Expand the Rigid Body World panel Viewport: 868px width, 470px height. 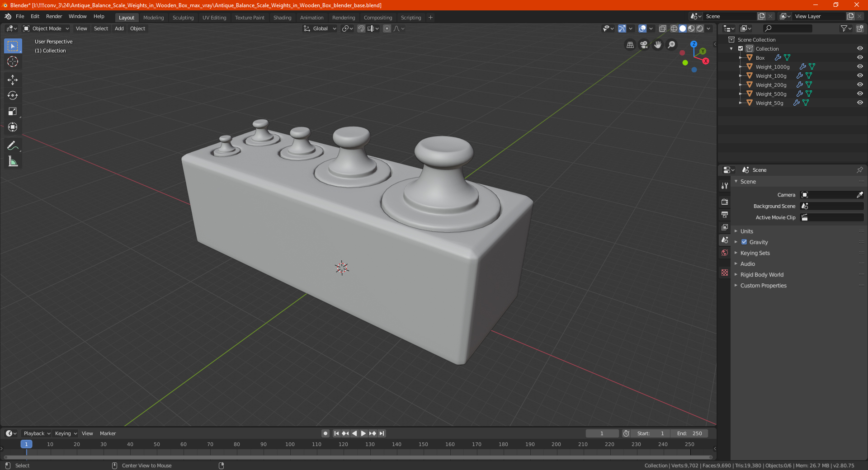[762, 275]
